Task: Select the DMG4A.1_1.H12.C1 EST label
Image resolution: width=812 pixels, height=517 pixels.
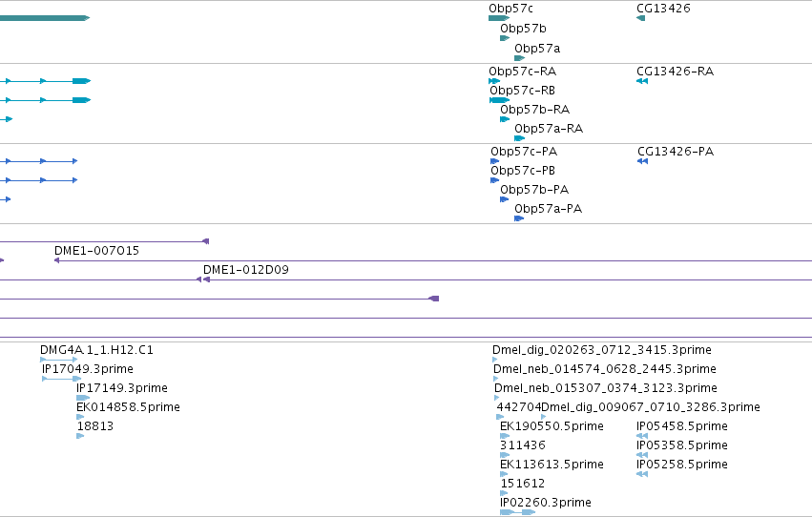Action: (x=96, y=350)
